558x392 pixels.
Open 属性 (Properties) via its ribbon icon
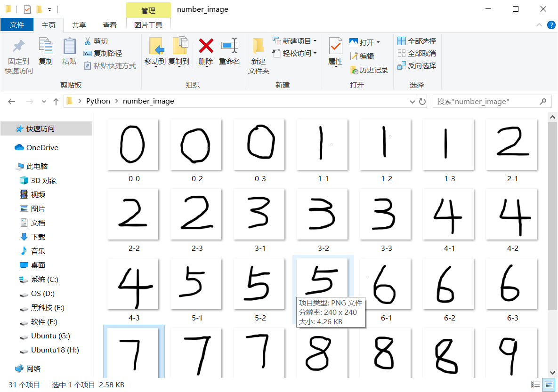click(x=335, y=47)
